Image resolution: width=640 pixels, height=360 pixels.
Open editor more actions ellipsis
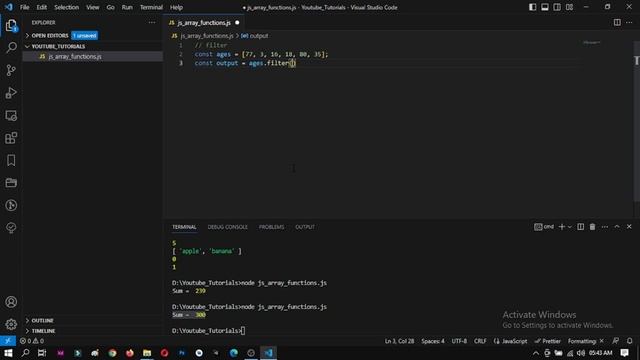pyautogui.click(x=629, y=22)
